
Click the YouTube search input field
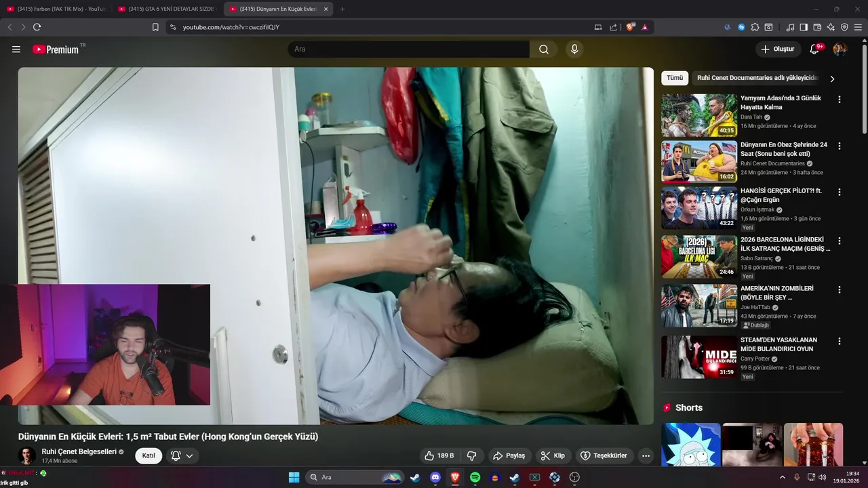[x=409, y=49]
